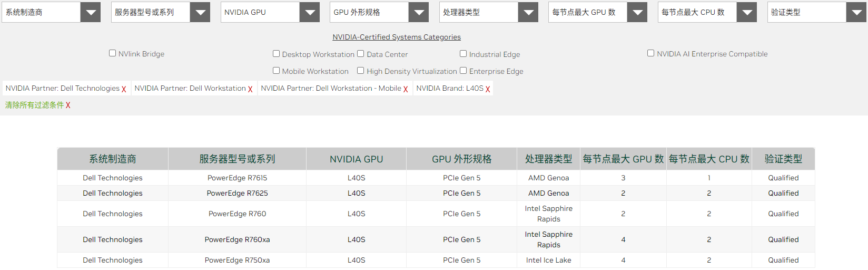Enable the Desktop Workstation checkbox
The height and width of the screenshot is (270, 868).
[x=276, y=53]
